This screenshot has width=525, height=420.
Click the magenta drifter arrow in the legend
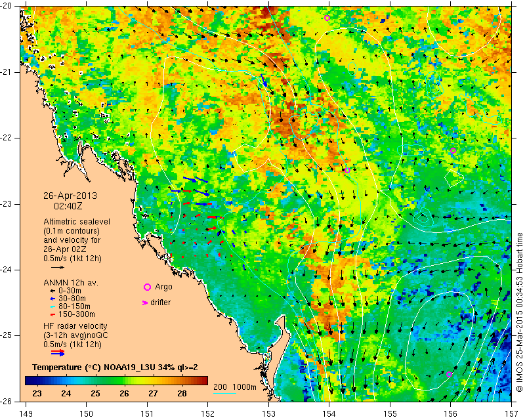[x=145, y=303]
